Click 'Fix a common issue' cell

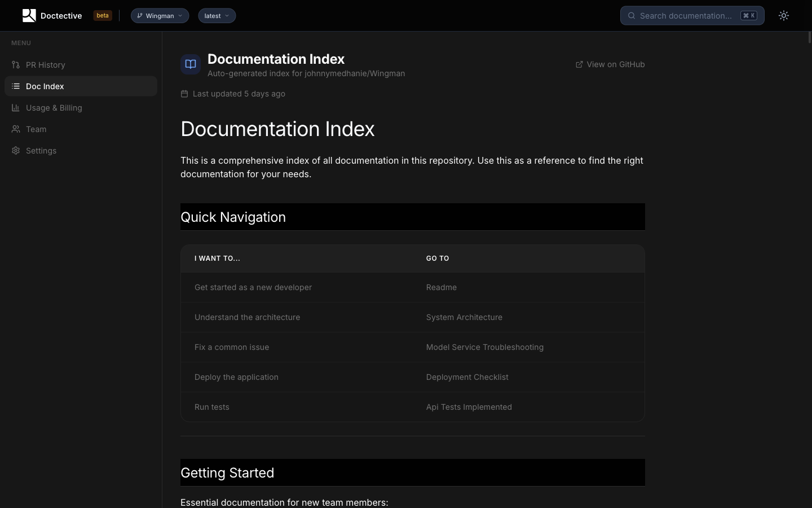232,347
